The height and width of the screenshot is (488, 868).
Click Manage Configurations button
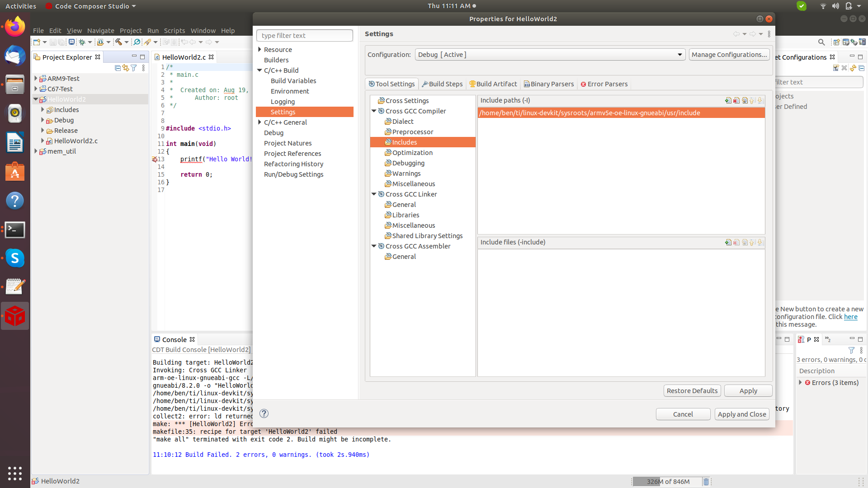(729, 55)
